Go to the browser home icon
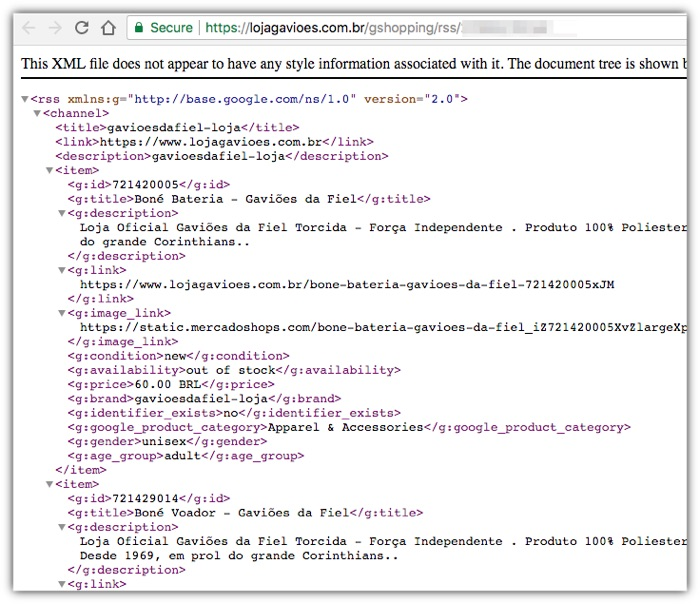Screen dimensions: 700x604 [108, 28]
